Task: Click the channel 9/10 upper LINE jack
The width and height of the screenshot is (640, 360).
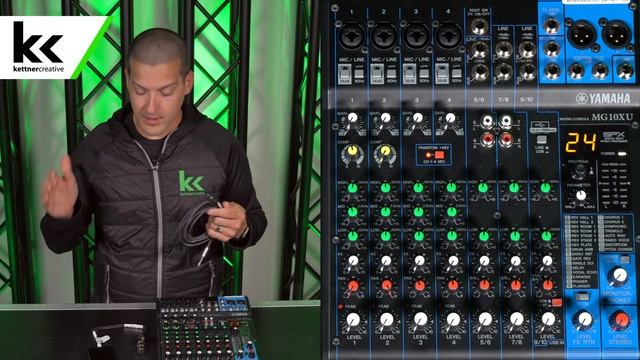Action: (x=527, y=50)
